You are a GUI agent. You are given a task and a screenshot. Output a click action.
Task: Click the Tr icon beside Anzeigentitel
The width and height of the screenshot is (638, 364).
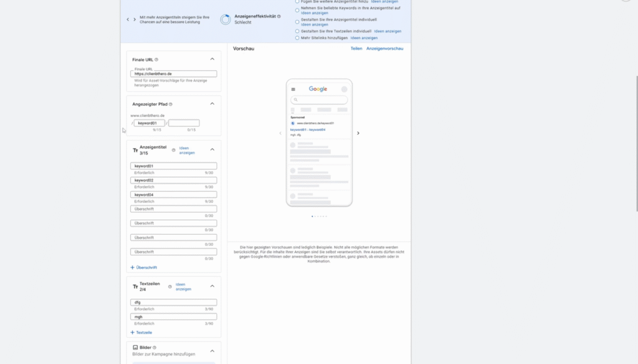(x=135, y=151)
